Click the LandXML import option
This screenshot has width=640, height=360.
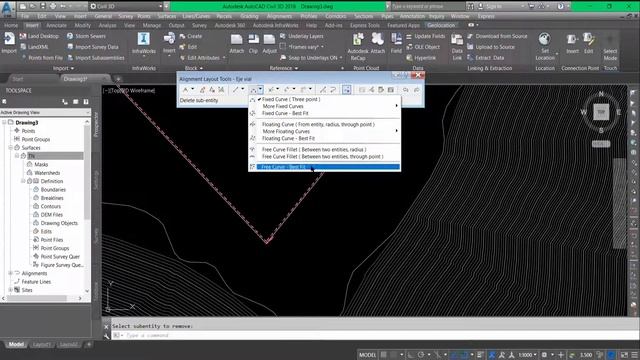(35, 47)
